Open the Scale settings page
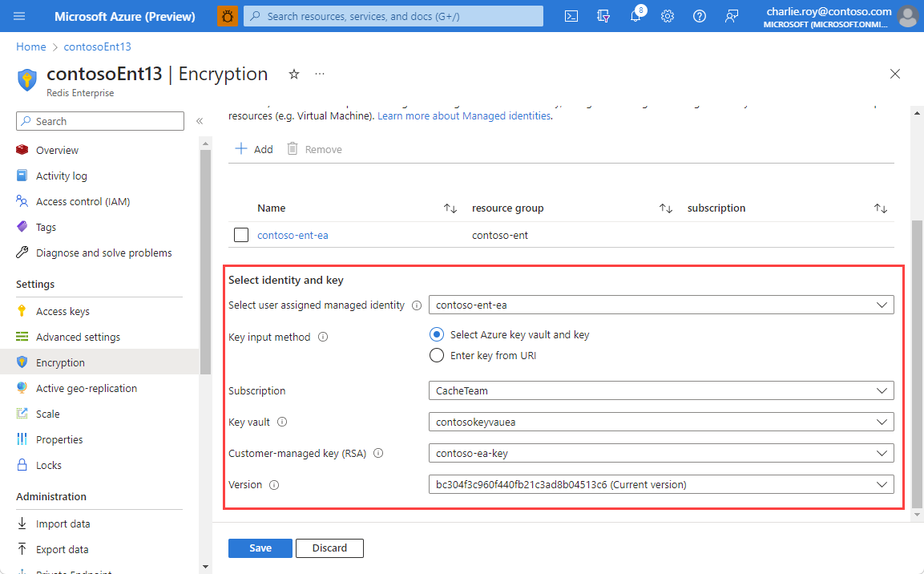Viewport: 924px width, 574px height. pos(49,414)
